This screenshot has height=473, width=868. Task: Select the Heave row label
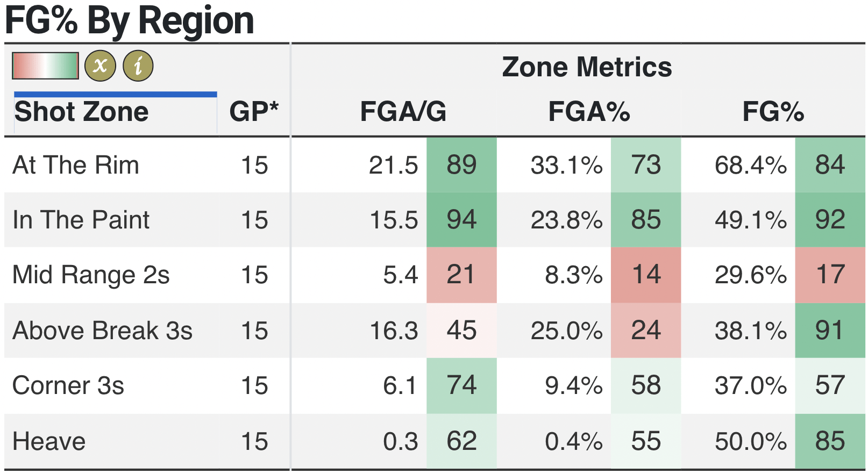point(49,441)
